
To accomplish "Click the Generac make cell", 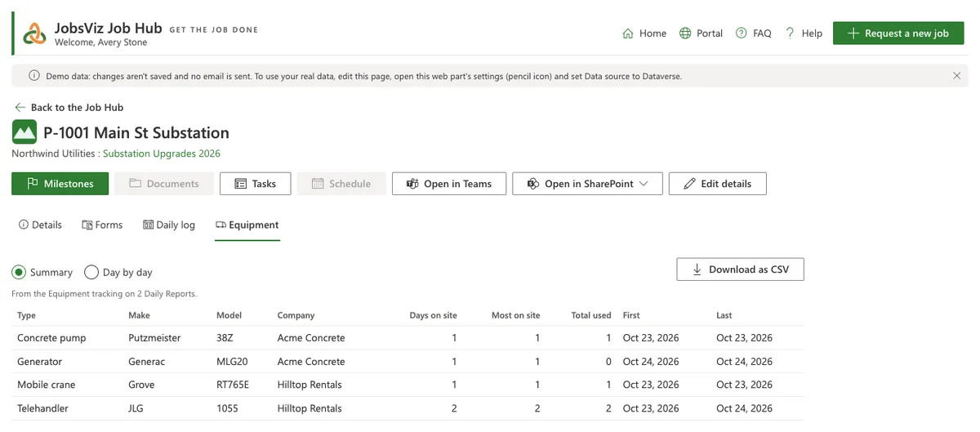I will pos(147,362).
